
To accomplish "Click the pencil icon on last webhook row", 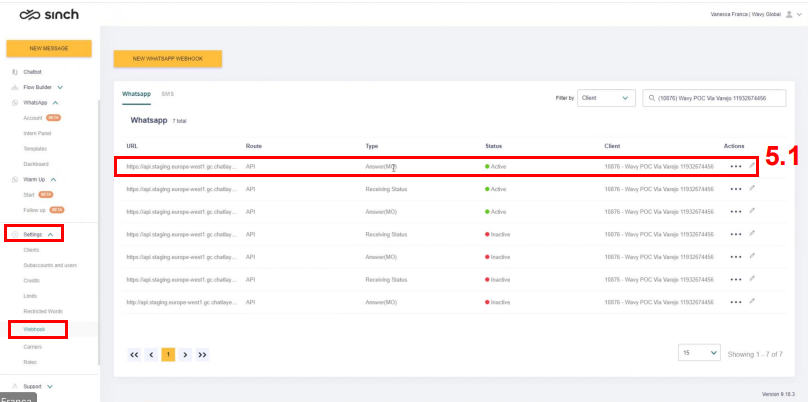I will coord(752,300).
